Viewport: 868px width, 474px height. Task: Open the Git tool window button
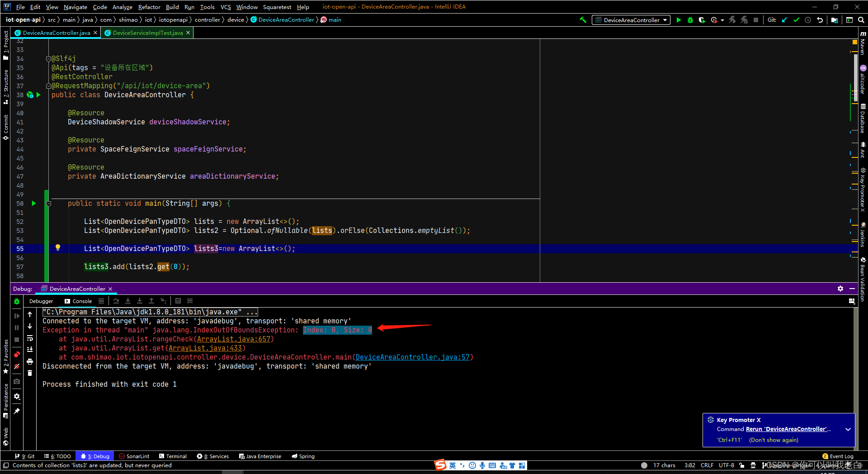tap(25, 456)
